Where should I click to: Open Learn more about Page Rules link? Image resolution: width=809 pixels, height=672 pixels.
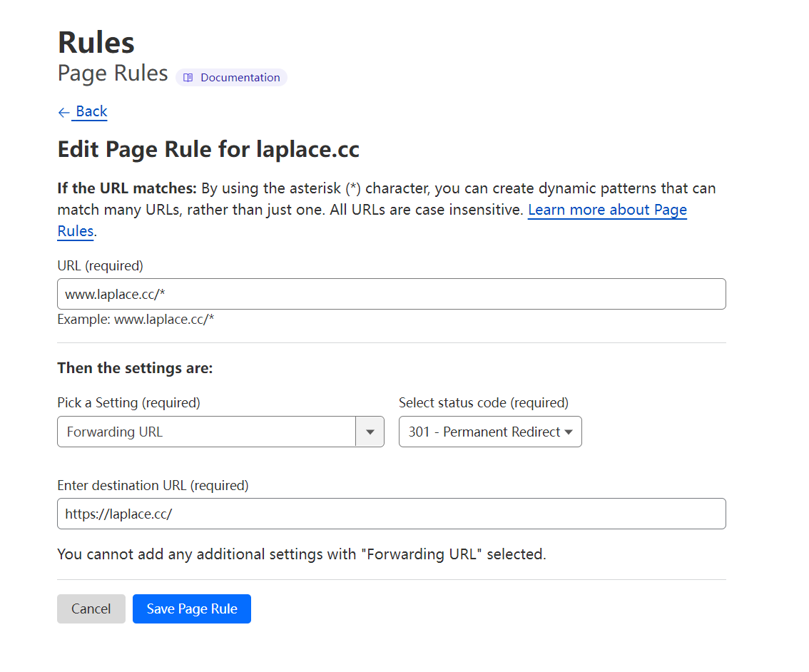[x=606, y=210]
